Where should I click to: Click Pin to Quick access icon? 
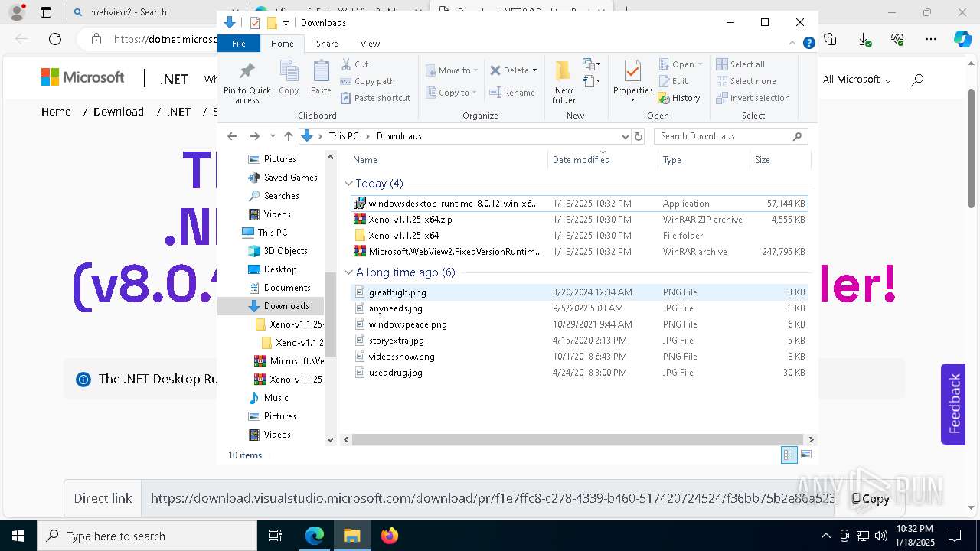pos(247,71)
